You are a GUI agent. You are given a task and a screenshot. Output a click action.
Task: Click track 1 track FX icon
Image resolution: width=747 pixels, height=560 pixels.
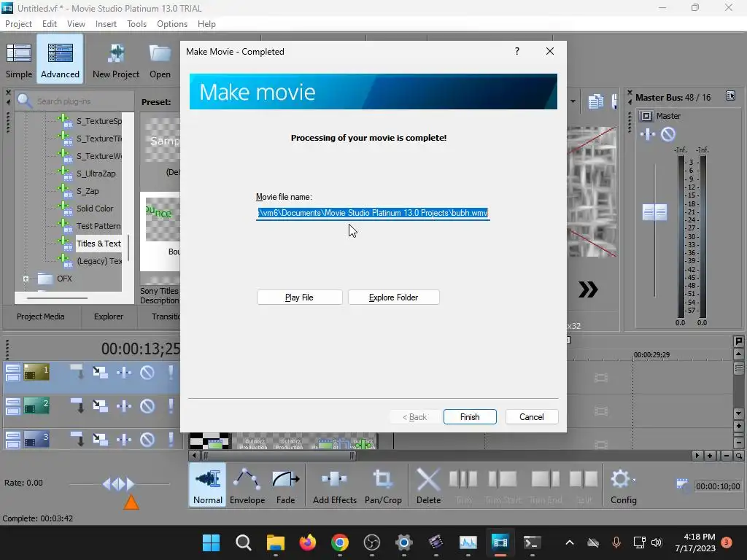[x=124, y=373]
